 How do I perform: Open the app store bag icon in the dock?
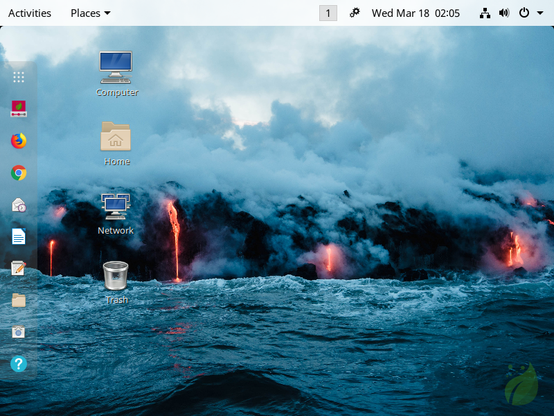18,332
